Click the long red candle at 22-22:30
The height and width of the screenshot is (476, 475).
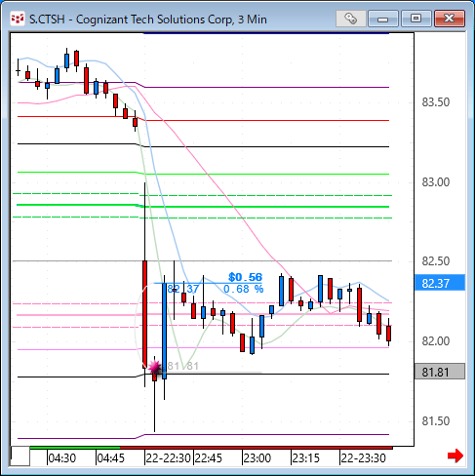point(144,314)
